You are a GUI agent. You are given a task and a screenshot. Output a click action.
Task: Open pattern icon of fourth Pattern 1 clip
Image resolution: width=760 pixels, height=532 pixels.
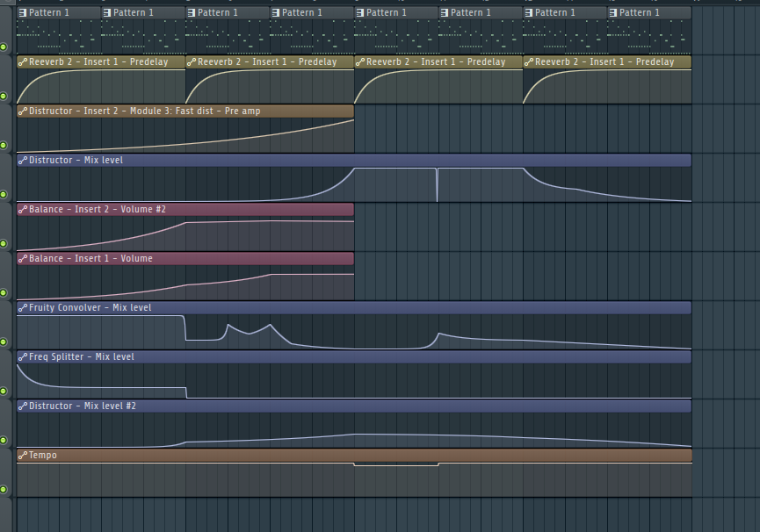point(275,13)
